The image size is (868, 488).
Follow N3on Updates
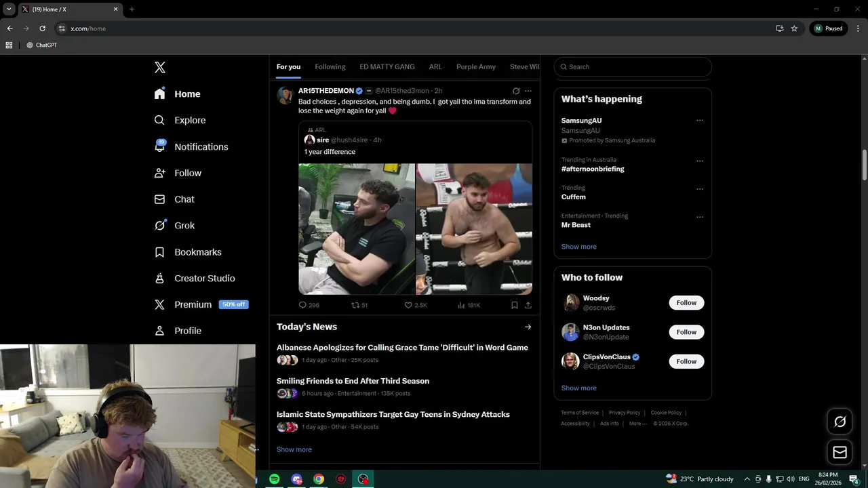(x=686, y=332)
